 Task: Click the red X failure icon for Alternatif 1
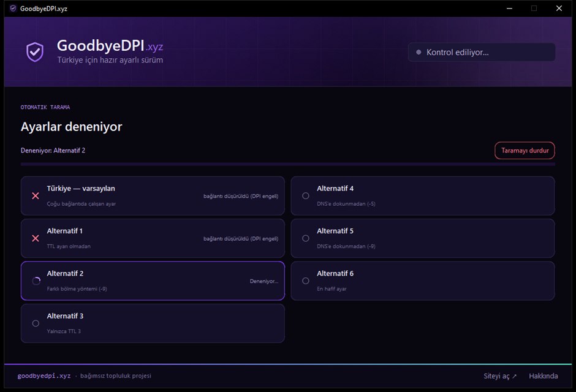[x=36, y=238]
